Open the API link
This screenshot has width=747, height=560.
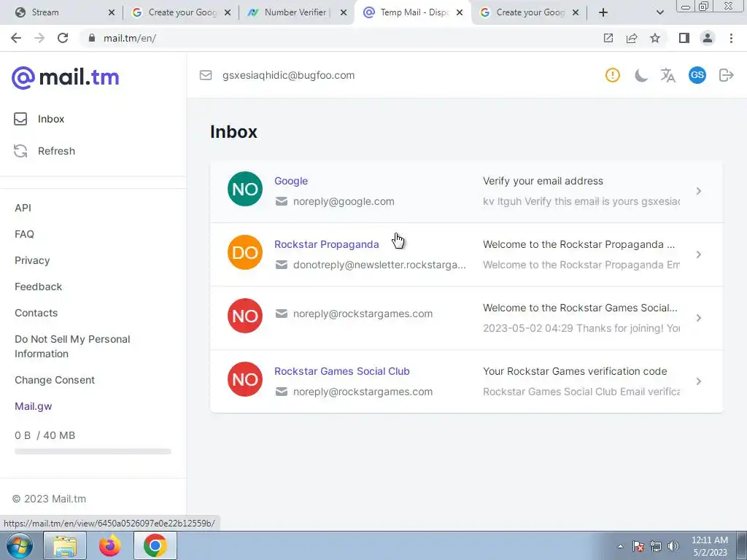coord(23,208)
